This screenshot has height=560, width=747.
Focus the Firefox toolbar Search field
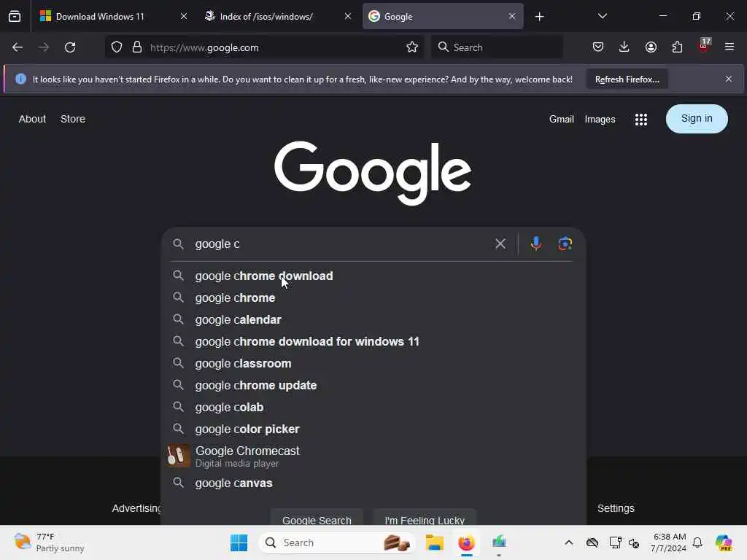click(x=496, y=47)
